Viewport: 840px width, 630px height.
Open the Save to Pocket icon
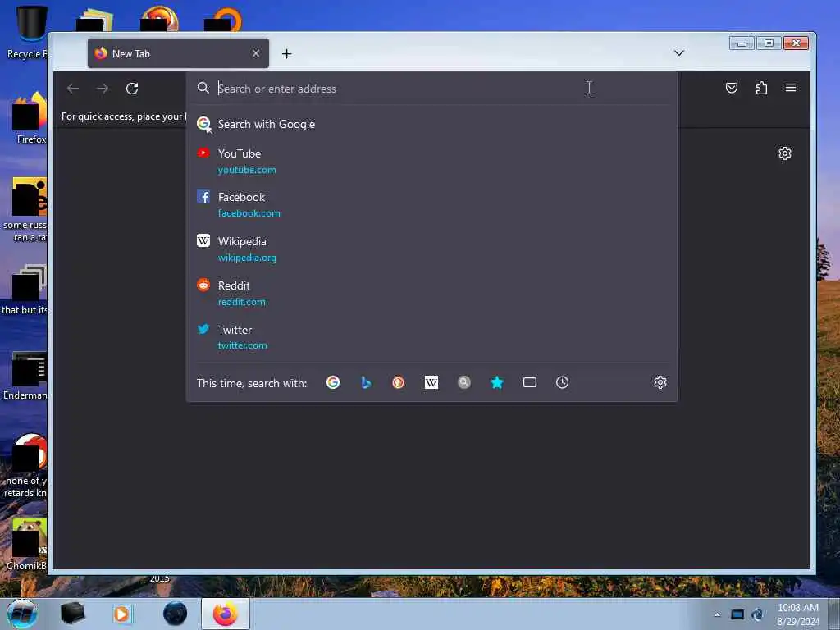pos(731,88)
